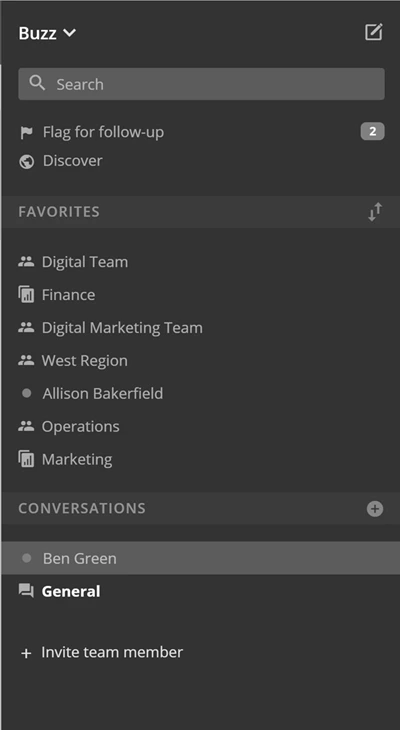Open the Discover section
This screenshot has width=400, height=730.
tap(73, 161)
